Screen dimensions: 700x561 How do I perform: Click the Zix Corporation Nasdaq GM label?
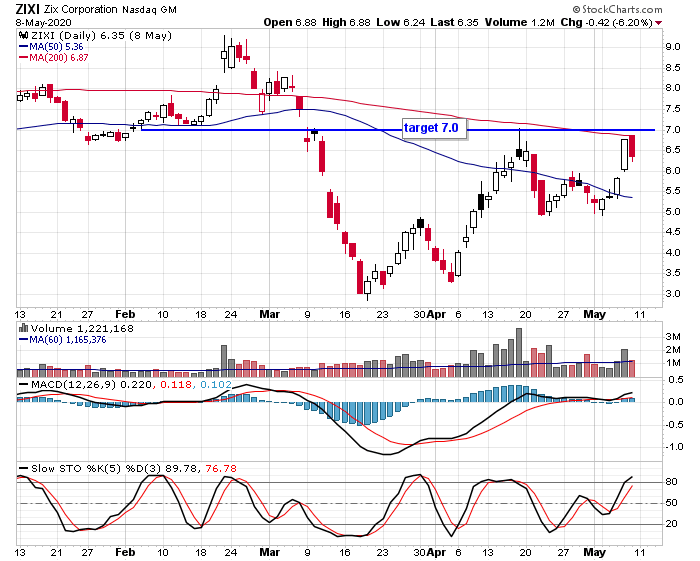coord(110,9)
